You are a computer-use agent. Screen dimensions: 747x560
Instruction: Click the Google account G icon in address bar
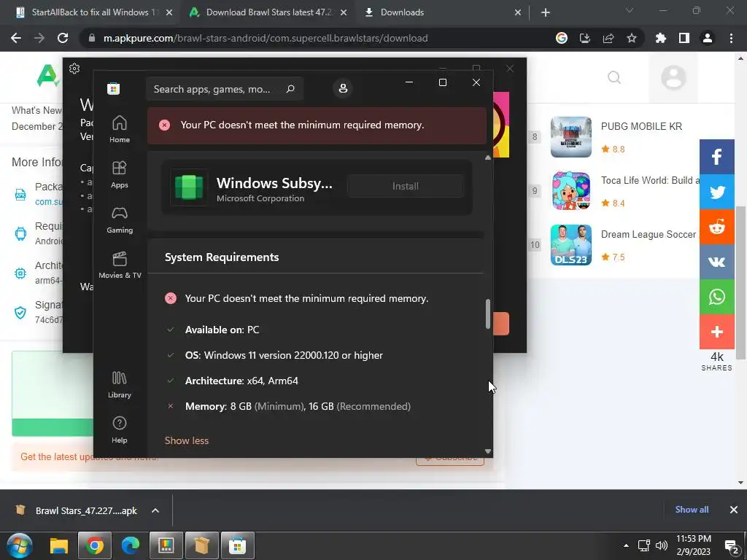[x=562, y=38]
